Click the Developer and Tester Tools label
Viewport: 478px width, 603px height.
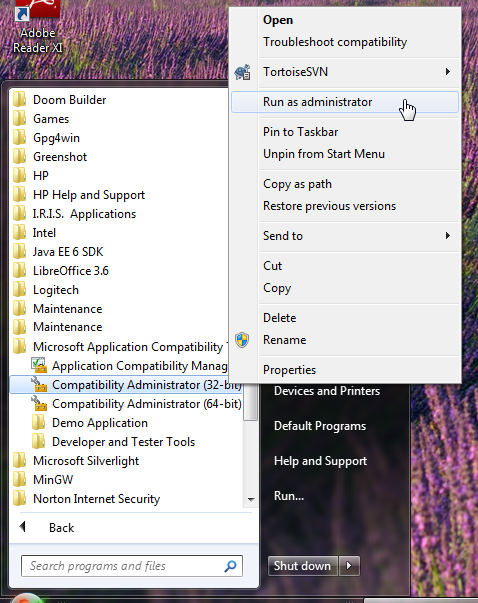pos(123,442)
